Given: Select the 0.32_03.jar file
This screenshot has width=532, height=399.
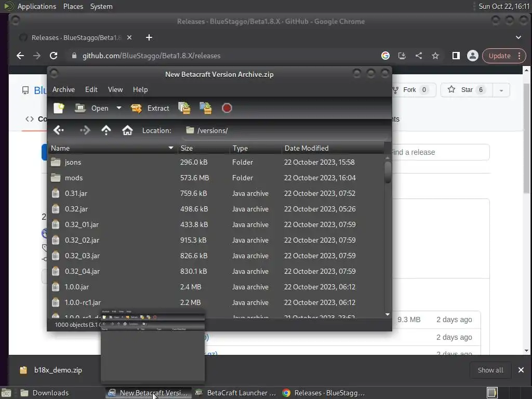Looking at the screenshot, I should 216,256.
